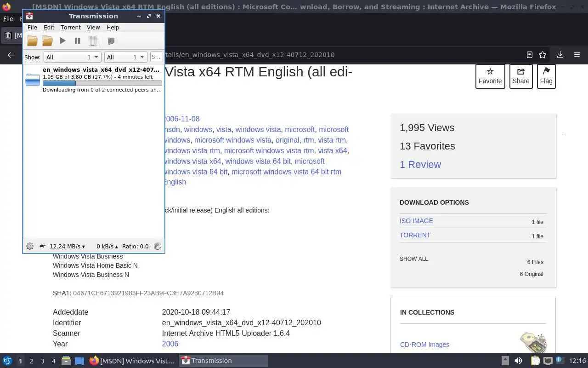Open upload speed limit menu 0 kB/s
Screen dimensions: 588x368
(x=107, y=246)
